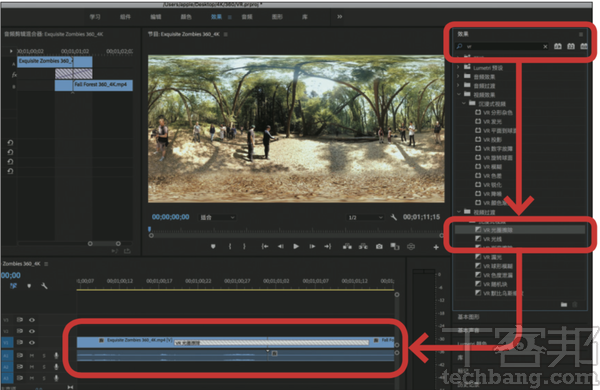Screen dimensions: 600x390
Task: Mute audio track A1
Action: [32, 356]
